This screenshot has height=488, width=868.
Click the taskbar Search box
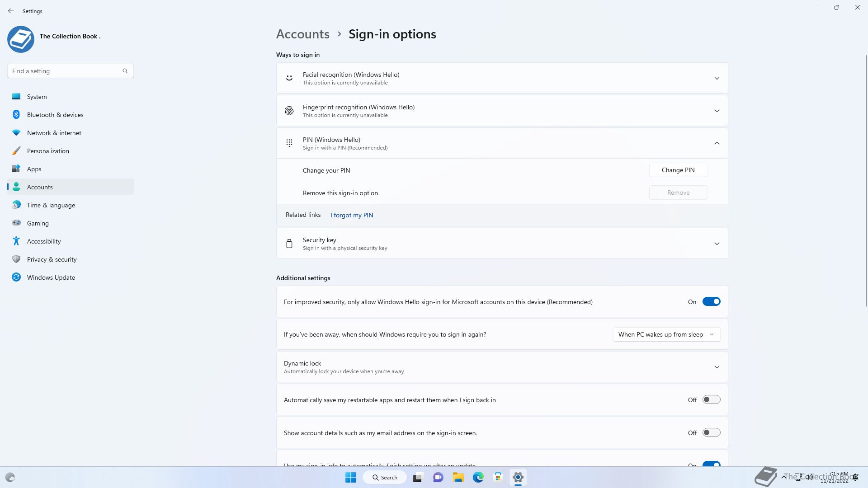pyautogui.click(x=385, y=477)
